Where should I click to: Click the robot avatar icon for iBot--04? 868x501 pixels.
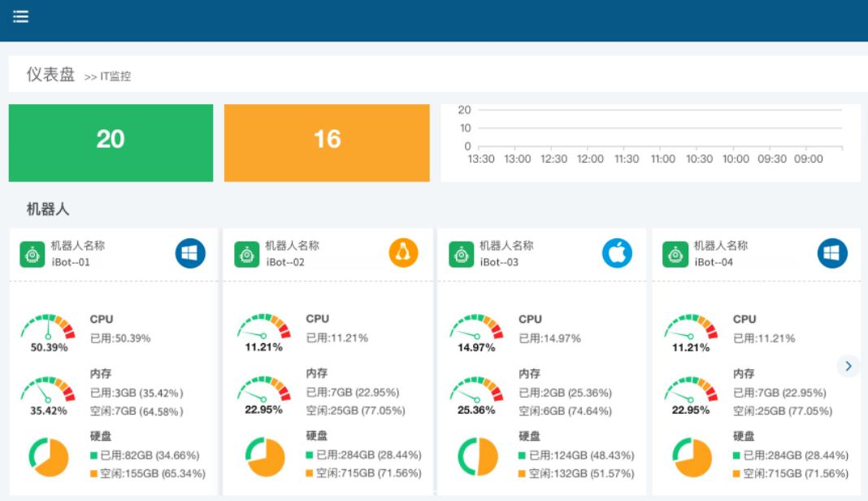click(675, 255)
